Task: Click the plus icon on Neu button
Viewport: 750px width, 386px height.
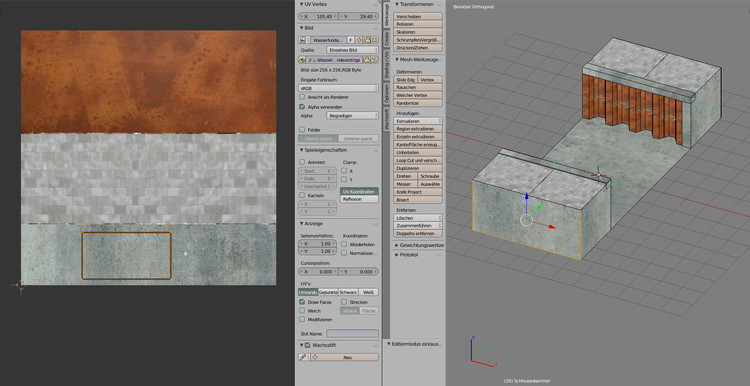Action: pos(315,357)
